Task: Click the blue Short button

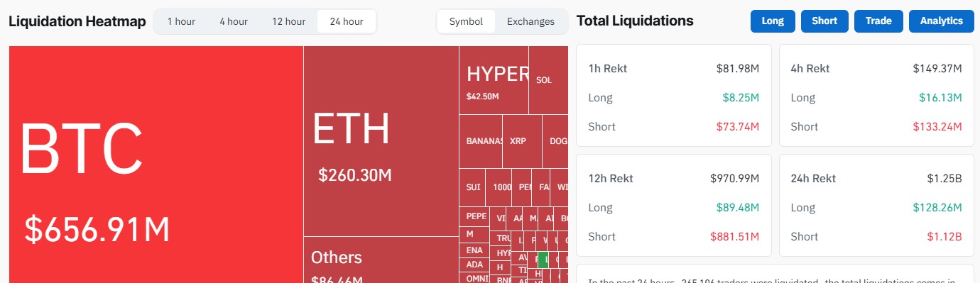Action: 824,21
